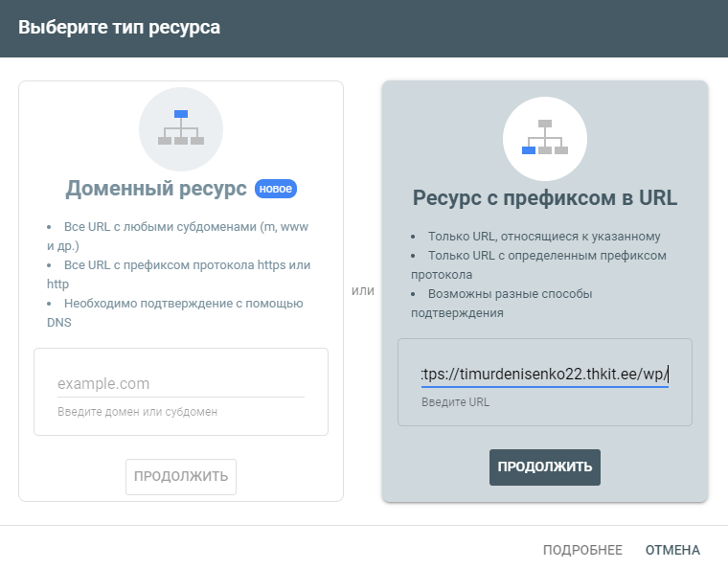This screenshot has width=728, height=569.
Task: Click the blue "новое" badge
Action: tap(275, 189)
